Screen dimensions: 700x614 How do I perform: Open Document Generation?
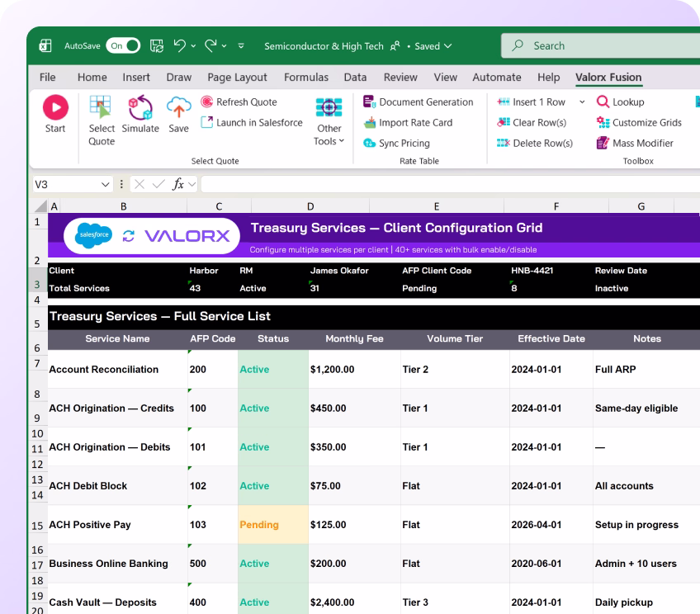[418, 102]
